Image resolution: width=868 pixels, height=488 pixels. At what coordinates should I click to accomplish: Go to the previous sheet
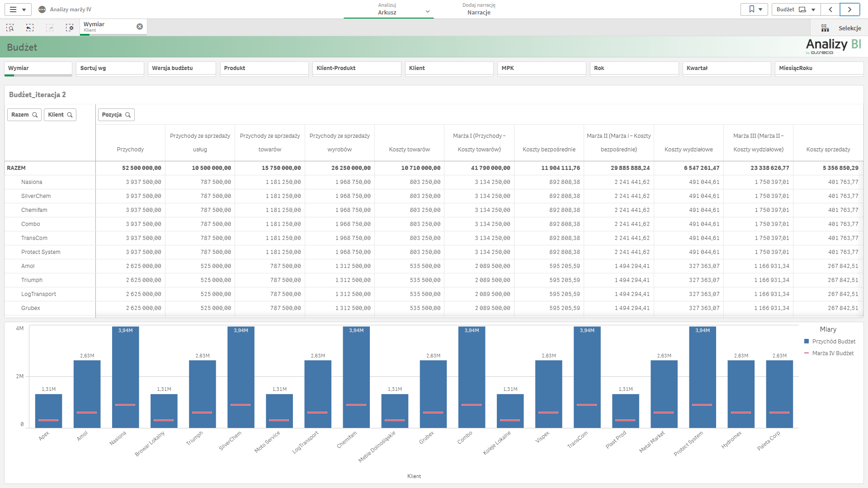[830, 9]
